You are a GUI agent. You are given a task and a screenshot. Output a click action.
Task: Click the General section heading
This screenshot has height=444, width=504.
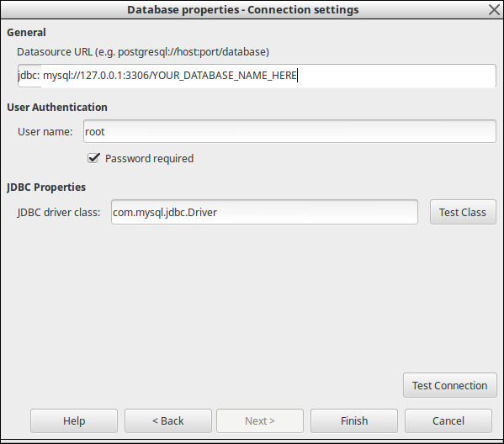(x=26, y=33)
